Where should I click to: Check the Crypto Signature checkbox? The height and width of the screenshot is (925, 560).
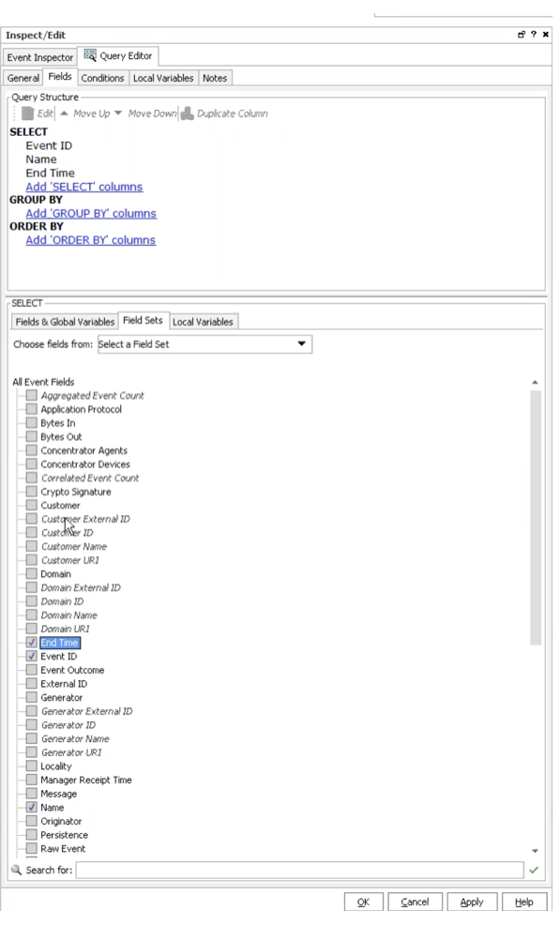(32, 492)
